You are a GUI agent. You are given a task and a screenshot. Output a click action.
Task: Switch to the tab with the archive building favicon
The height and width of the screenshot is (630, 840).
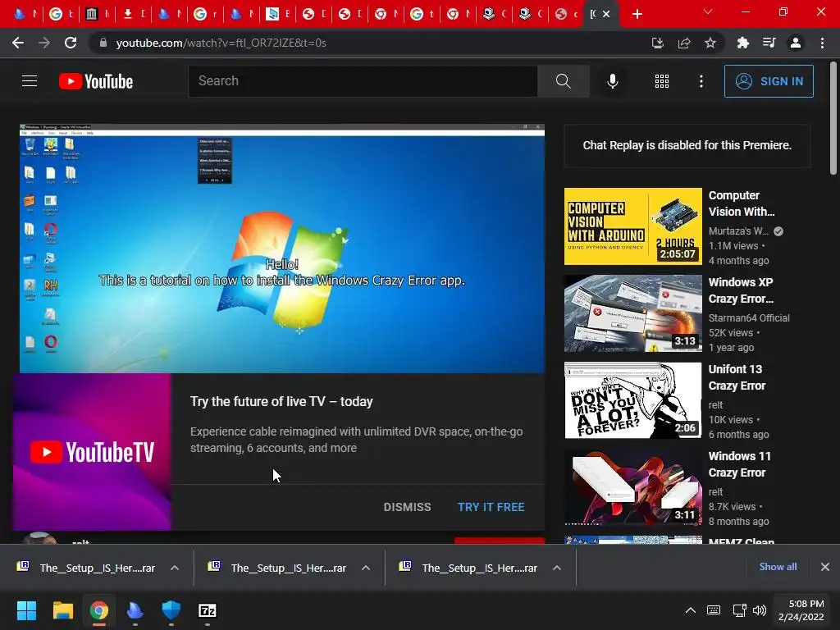[92, 14]
